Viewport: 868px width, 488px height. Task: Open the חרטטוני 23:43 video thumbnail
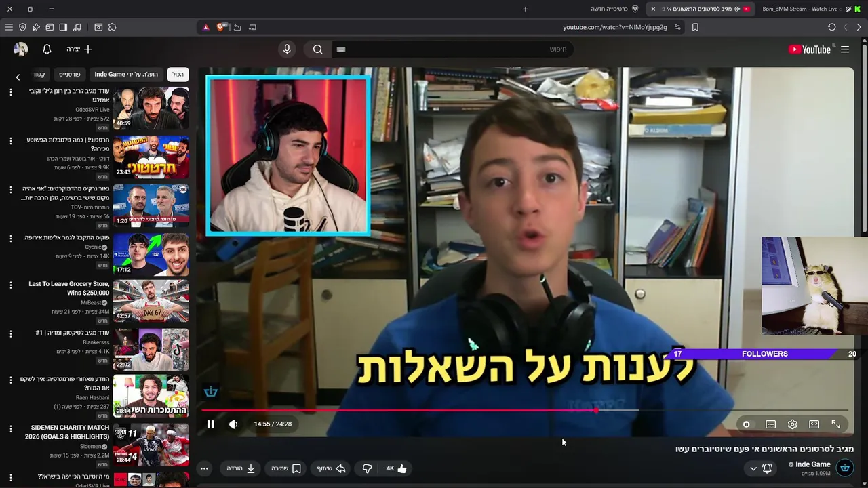[151, 156]
